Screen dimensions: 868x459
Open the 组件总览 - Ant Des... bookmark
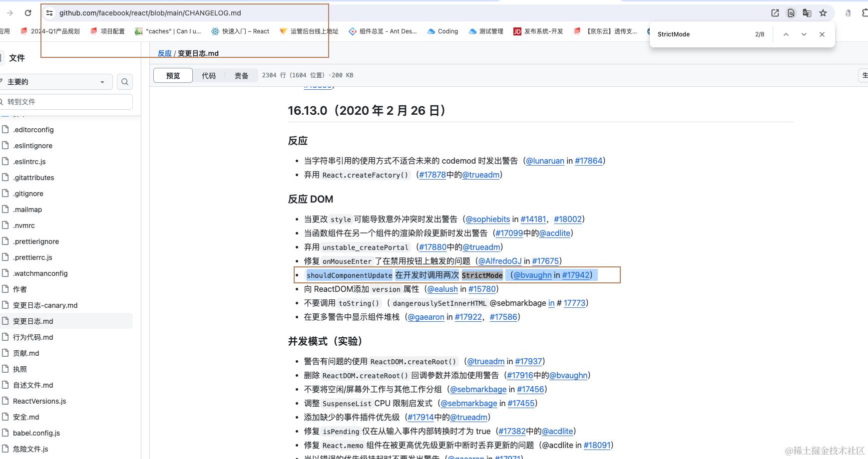[383, 31]
